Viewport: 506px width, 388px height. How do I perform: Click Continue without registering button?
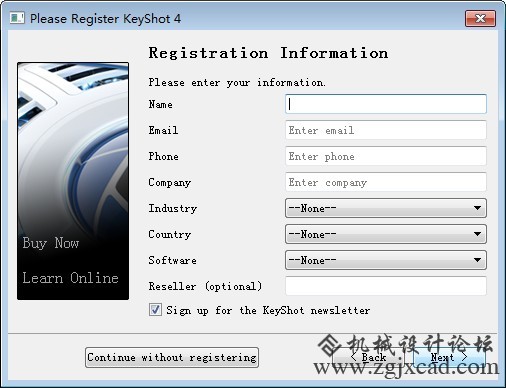(172, 358)
